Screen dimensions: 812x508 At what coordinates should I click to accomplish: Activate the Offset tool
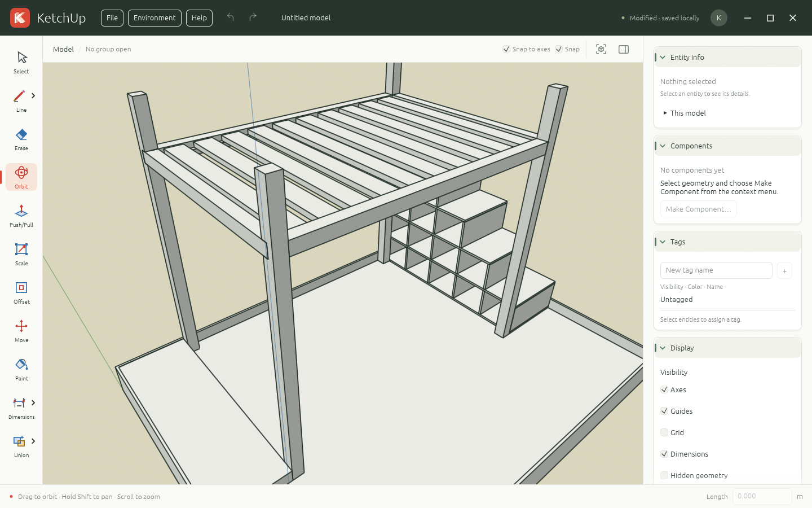tap(21, 292)
